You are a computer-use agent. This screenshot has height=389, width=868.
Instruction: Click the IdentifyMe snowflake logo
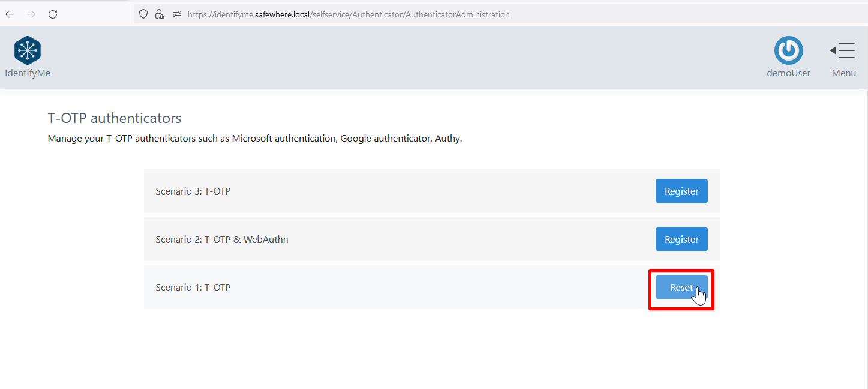click(27, 50)
